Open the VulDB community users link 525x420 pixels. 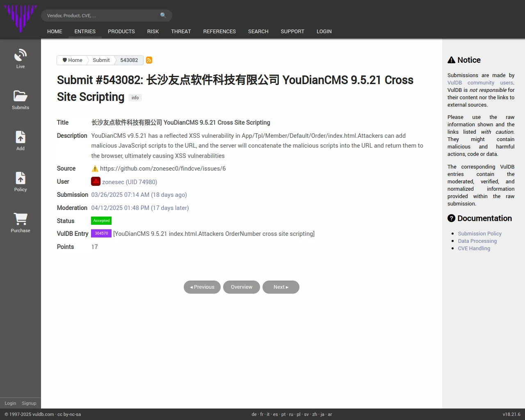click(x=481, y=83)
